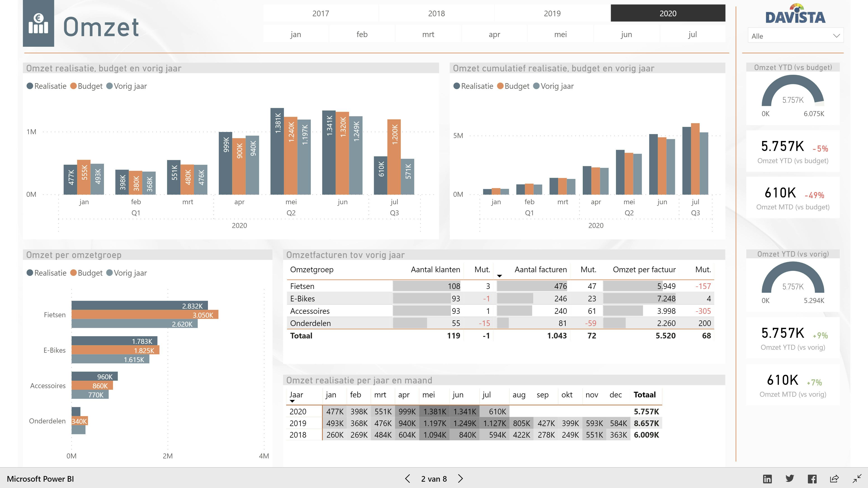Go to next report page arrow
Screen dimensions: 868x488
click(x=461, y=479)
